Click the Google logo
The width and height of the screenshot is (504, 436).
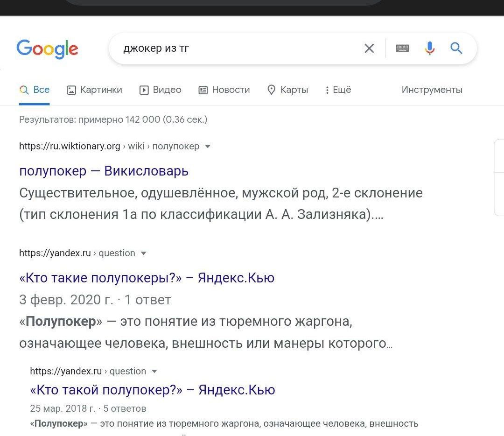click(x=47, y=49)
